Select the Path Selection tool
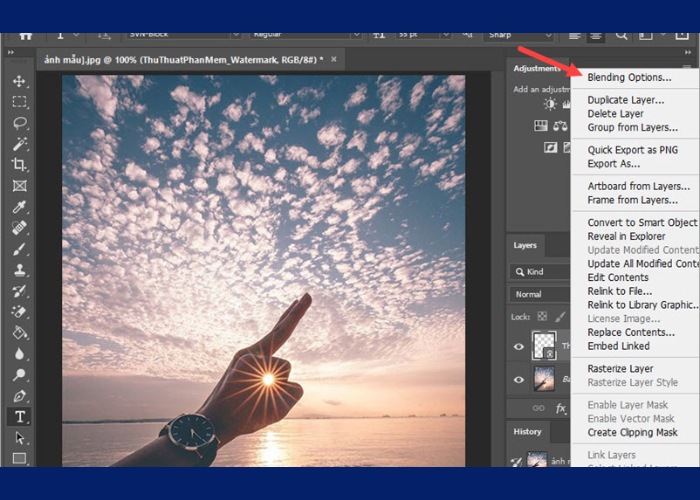700x500 pixels. 19,438
